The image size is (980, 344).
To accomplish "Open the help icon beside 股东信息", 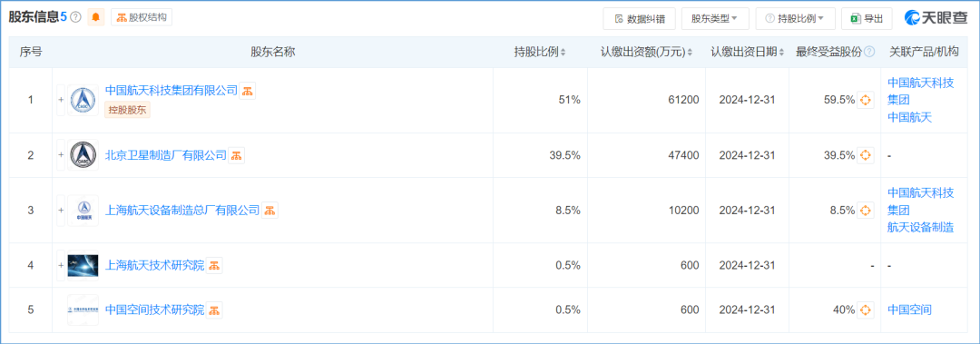I will coord(75,17).
